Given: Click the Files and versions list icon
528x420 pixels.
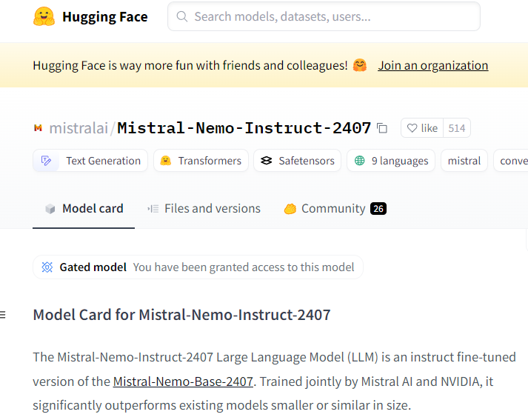Looking at the screenshot, I should 153,209.
